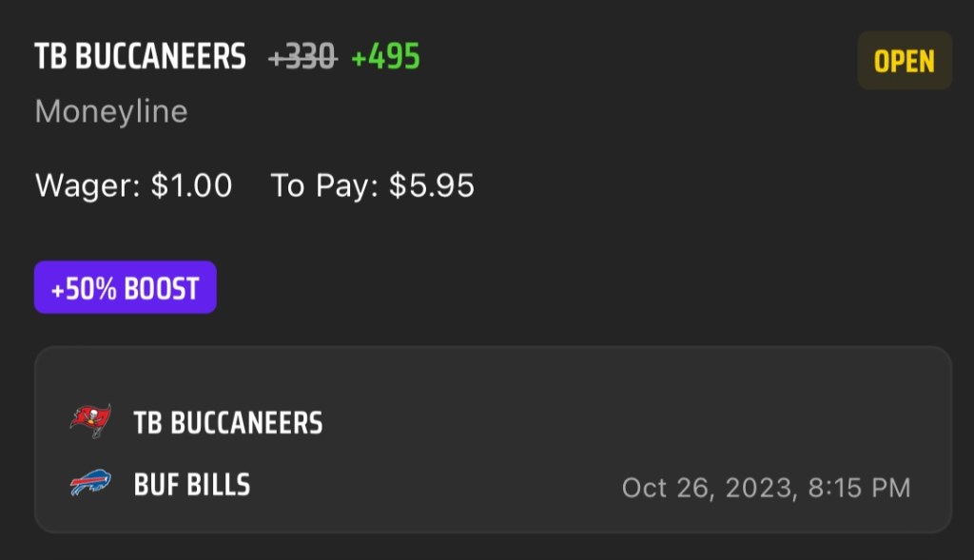Click the To Pay label

point(325,185)
